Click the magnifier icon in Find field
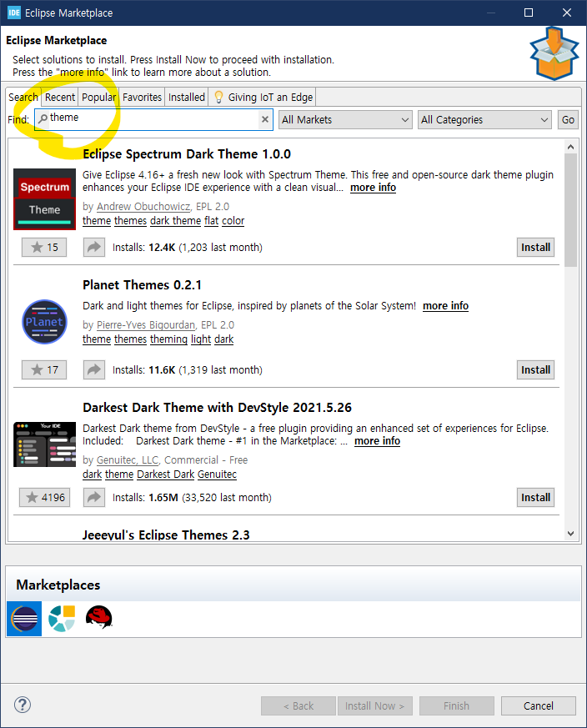Viewport: 587px width, 728px height. click(43, 119)
